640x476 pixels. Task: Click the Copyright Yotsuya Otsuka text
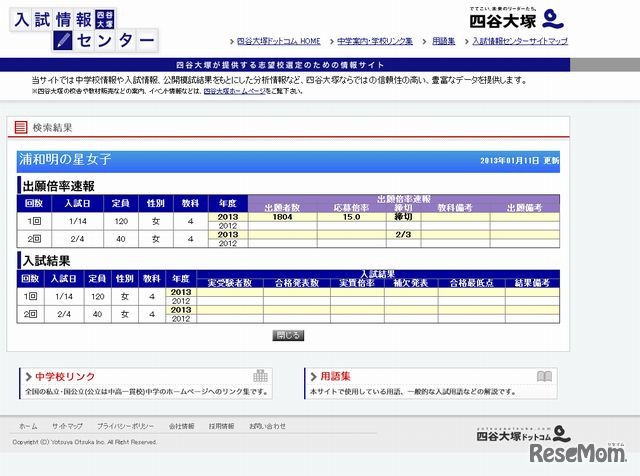pyautogui.click(x=84, y=442)
